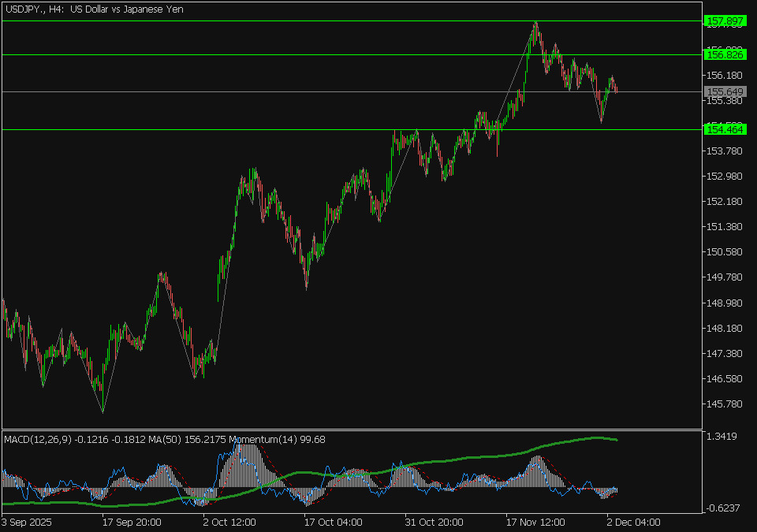Click the 157.897 green price level label
Viewport: 757px width, 532px height.
(x=724, y=20)
